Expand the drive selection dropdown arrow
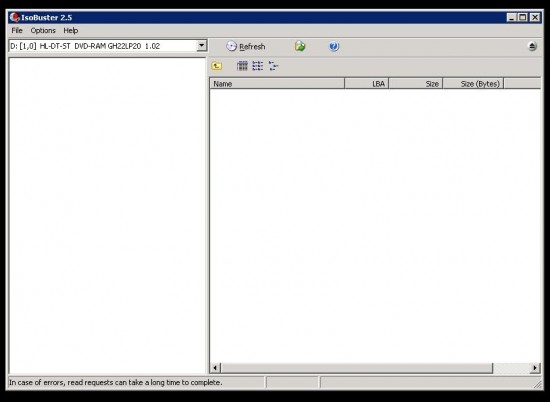Viewport: 550px width, 402px height. pos(202,46)
